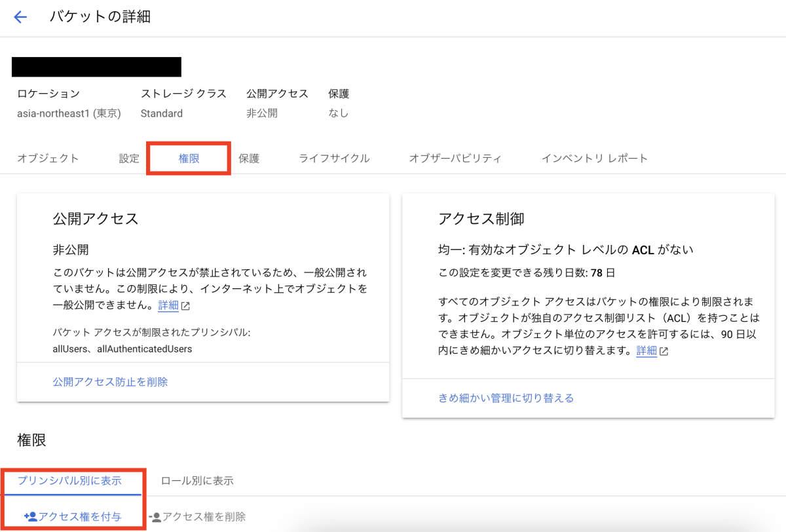Viewport: 786px width, 532px height.
Task: Open the インベントリ レポート tab
Action: point(594,158)
